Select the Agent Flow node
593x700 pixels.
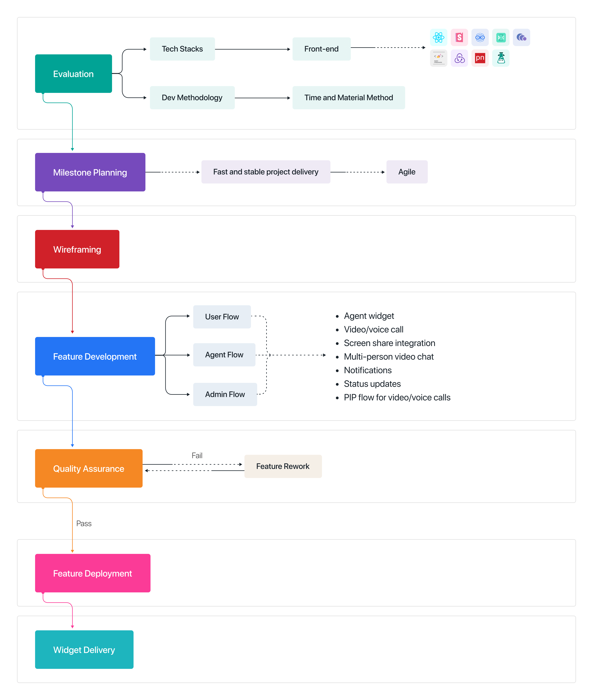pyautogui.click(x=224, y=355)
